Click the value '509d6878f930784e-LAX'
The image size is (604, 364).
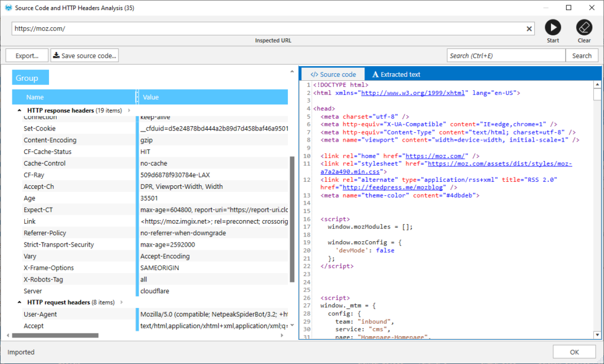point(175,175)
